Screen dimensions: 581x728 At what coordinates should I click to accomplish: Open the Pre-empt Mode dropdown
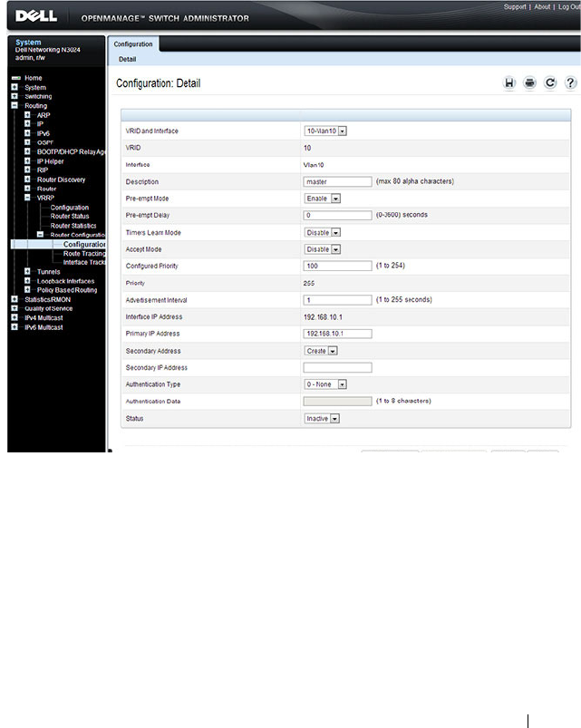pyautogui.click(x=322, y=199)
